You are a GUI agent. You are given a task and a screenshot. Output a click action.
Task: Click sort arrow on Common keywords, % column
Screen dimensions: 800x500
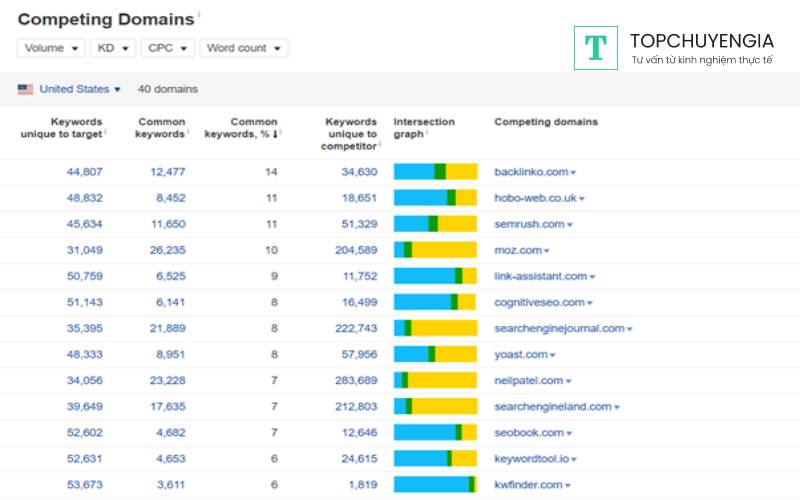(275, 135)
